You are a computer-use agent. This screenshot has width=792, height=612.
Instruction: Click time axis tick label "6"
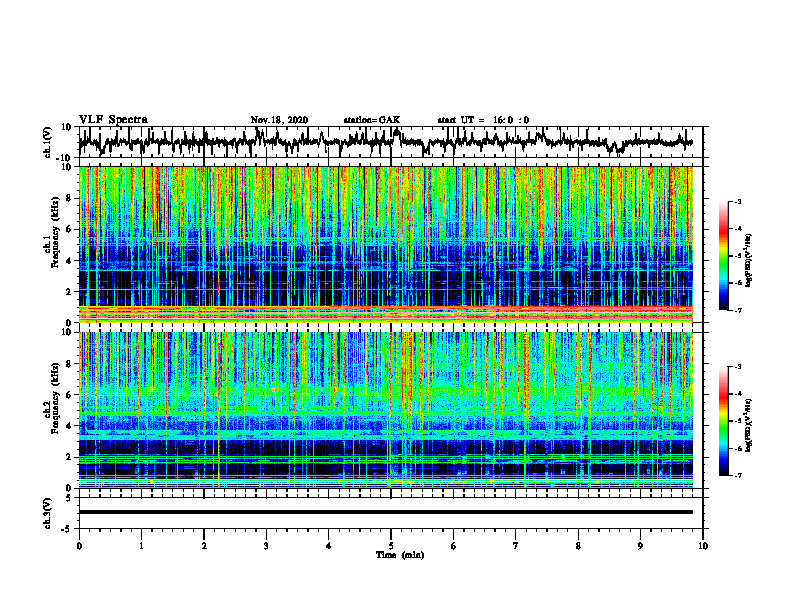click(454, 546)
